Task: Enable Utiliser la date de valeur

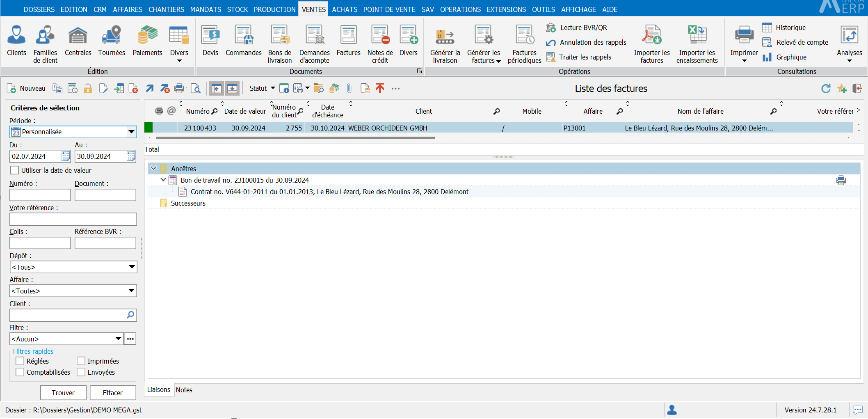Action: click(x=15, y=170)
